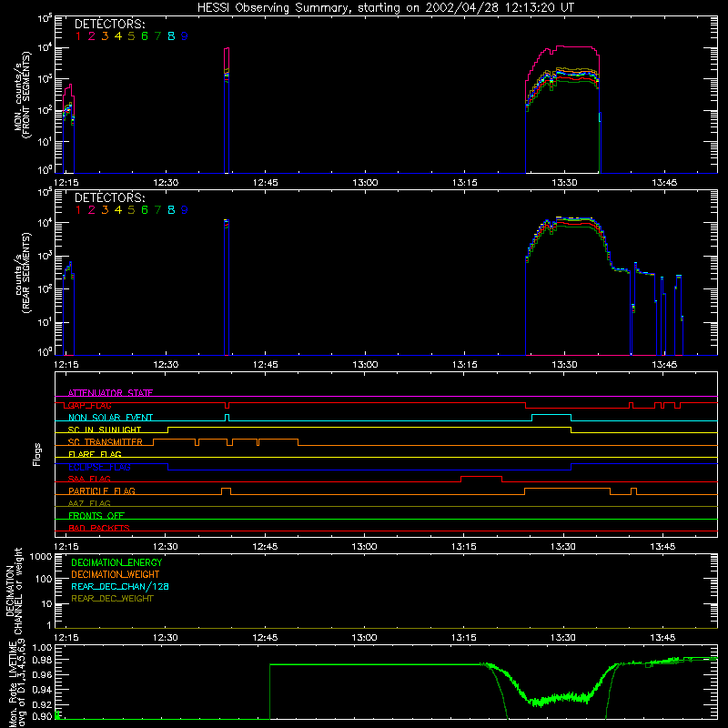Select the ECLIPSE_FLAG label
728x728 pixels.
(99, 467)
